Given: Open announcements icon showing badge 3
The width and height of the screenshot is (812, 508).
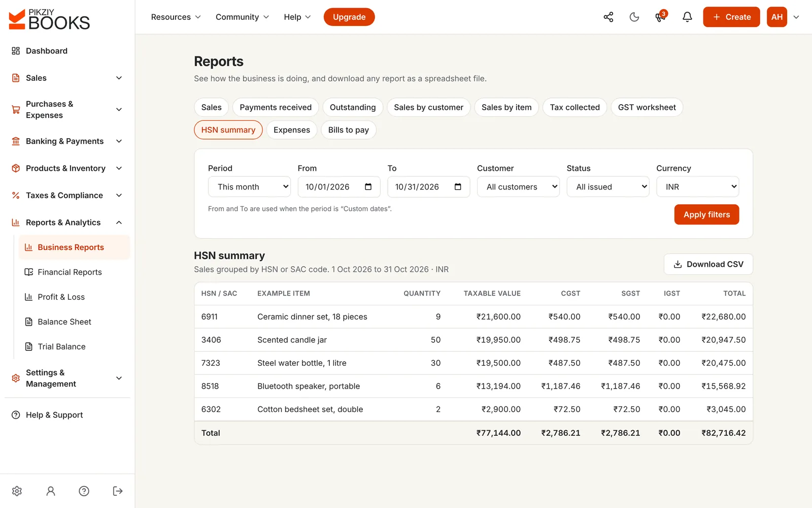Looking at the screenshot, I should 660,17.
